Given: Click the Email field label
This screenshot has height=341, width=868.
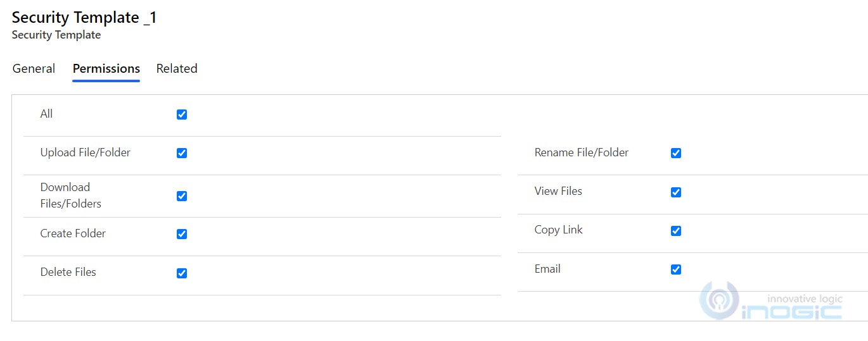Looking at the screenshot, I should [x=547, y=269].
